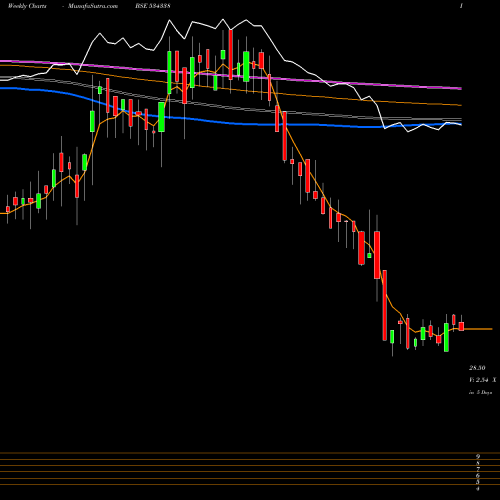Click the last red candlestick on the right
The height and width of the screenshot is (500, 500).
tap(461, 326)
